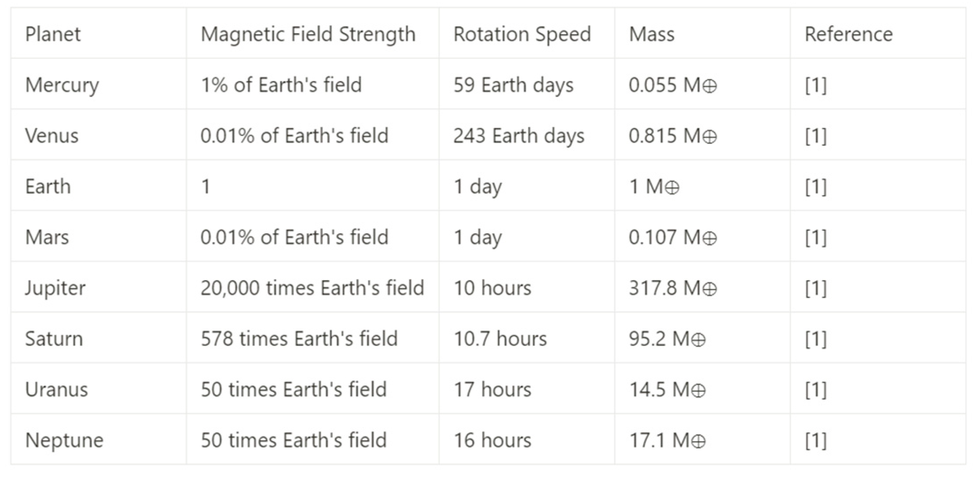This screenshot has height=478, width=980.
Task: Open reference [1] in the Jupiter row
Action: (816, 288)
